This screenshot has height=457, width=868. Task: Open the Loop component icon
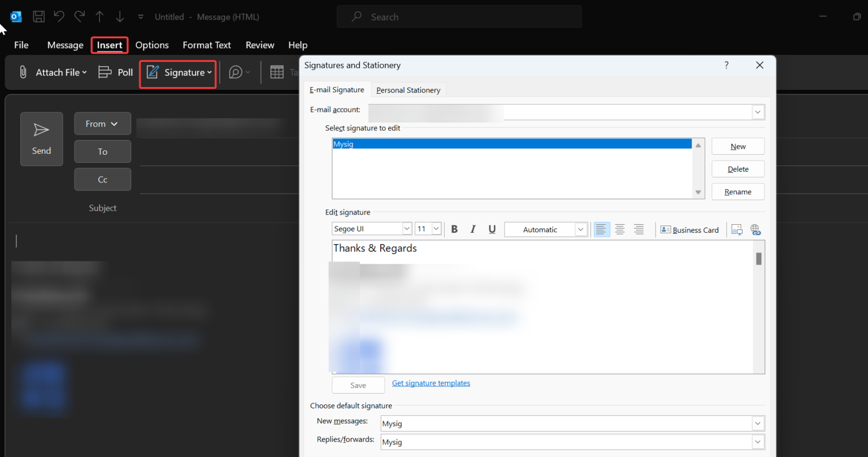click(x=237, y=72)
